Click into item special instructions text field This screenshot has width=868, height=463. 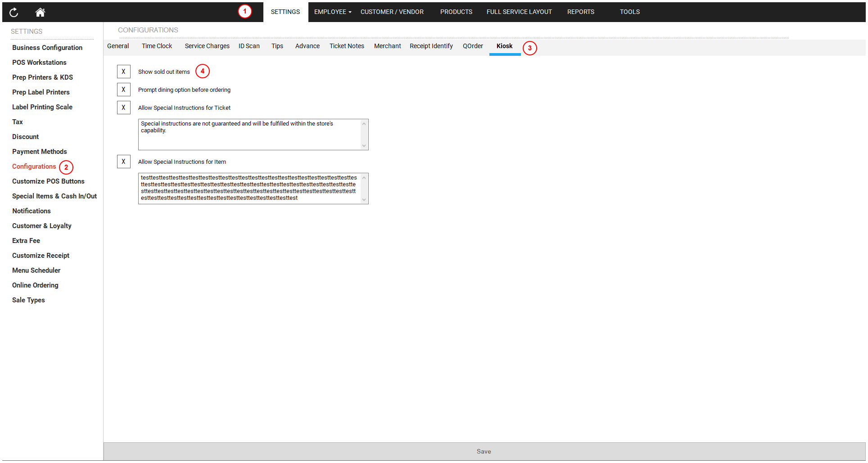pos(249,188)
